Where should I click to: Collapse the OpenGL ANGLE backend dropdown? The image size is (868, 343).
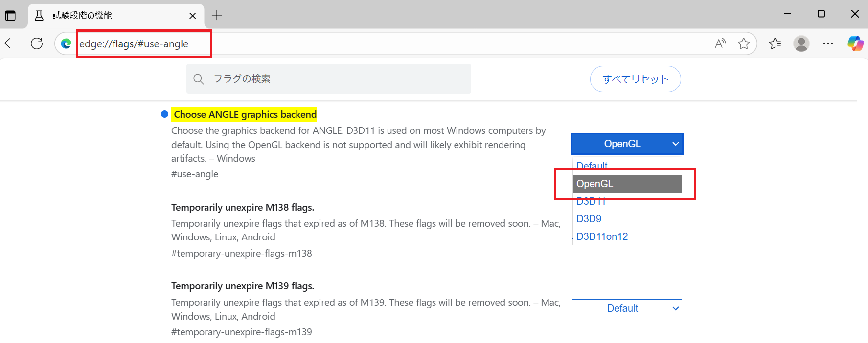pyautogui.click(x=627, y=144)
